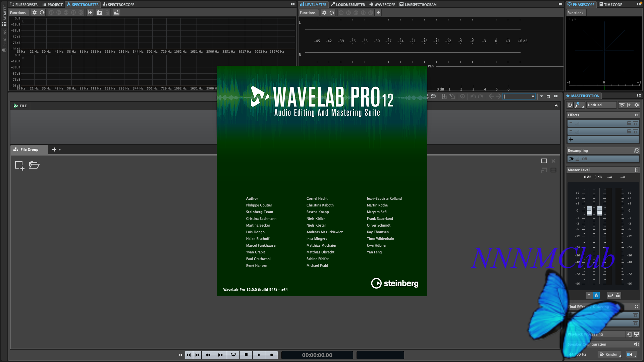Screen dimensions: 644x362
Task: Click Spectrometer jump-to-start arrow icon
Action: tap(90, 12)
